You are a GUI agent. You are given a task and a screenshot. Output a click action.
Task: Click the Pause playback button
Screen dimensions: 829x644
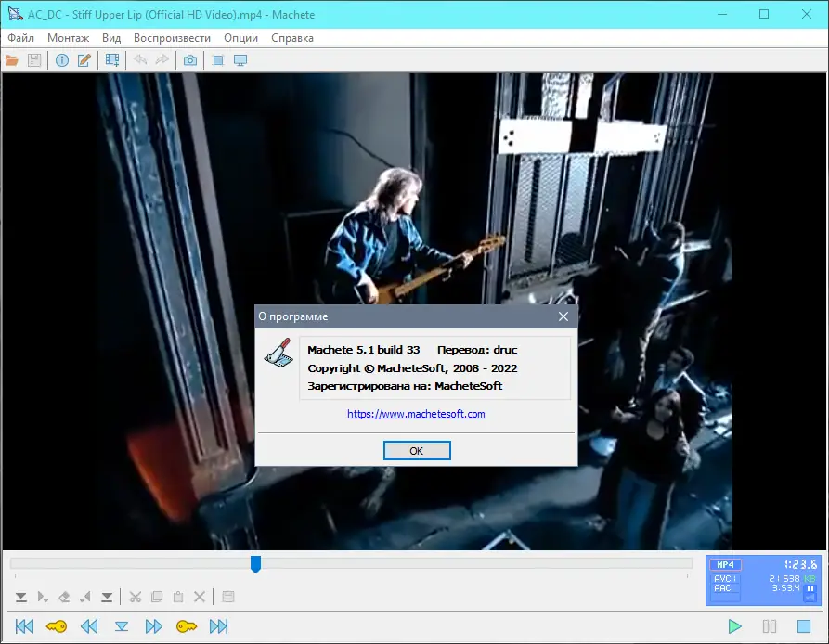(x=770, y=626)
